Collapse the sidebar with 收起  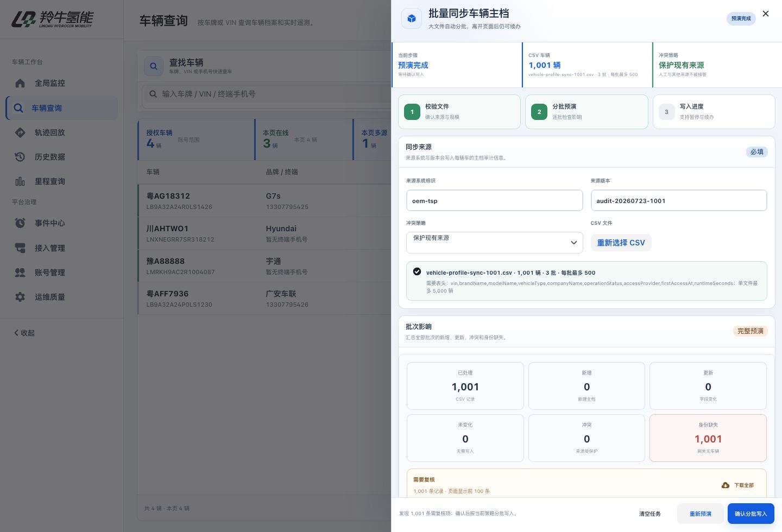(24, 333)
